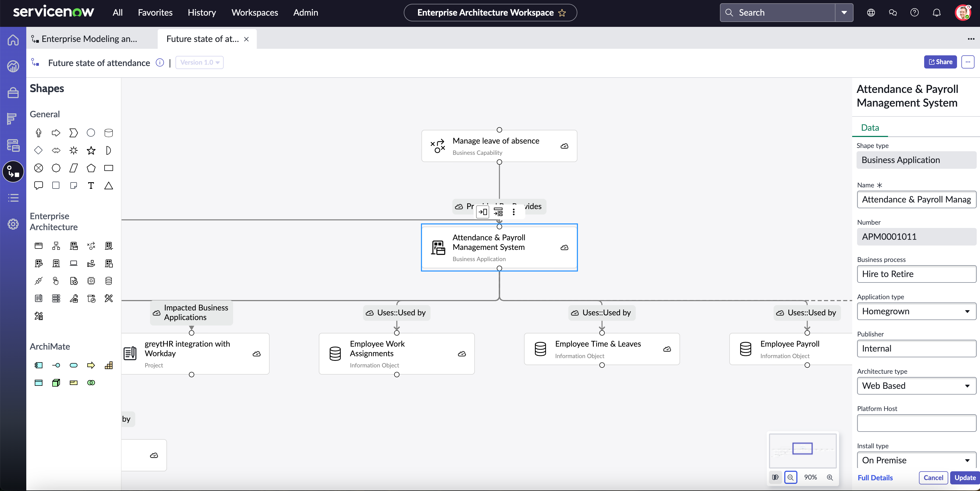Viewport: 980px width, 491px height.
Task: Open the All menu
Action: tap(117, 13)
